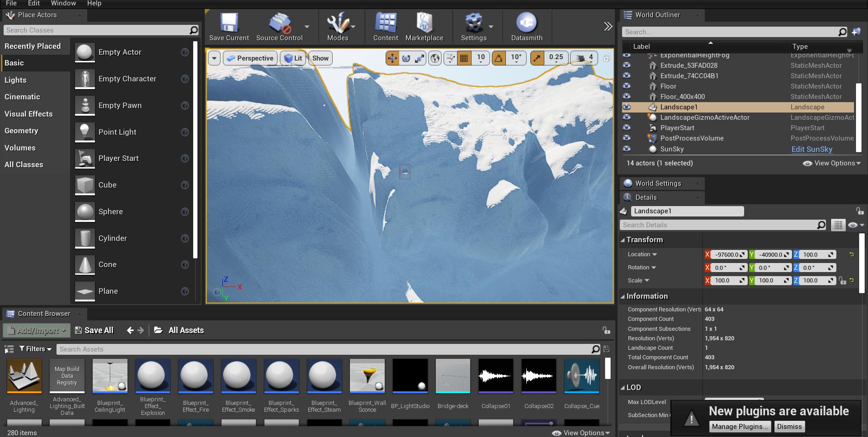This screenshot has width=868, height=437.
Task: Open the Window menu
Action: point(63,4)
